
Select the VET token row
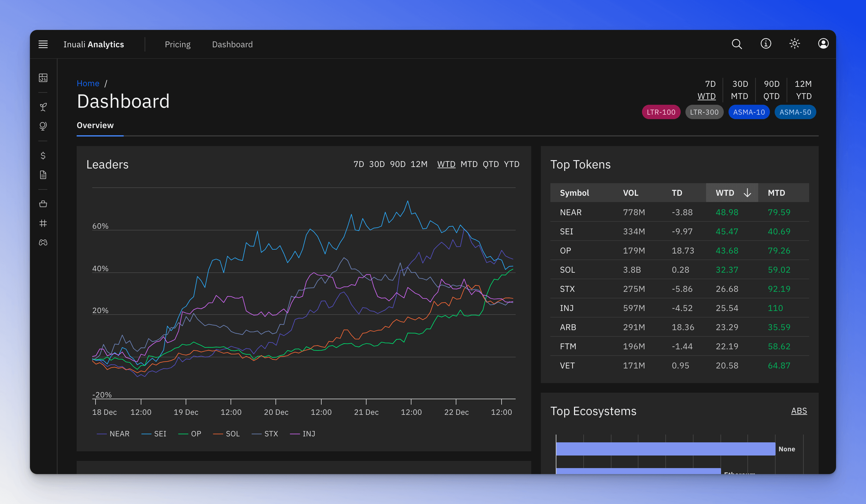coord(679,365)
